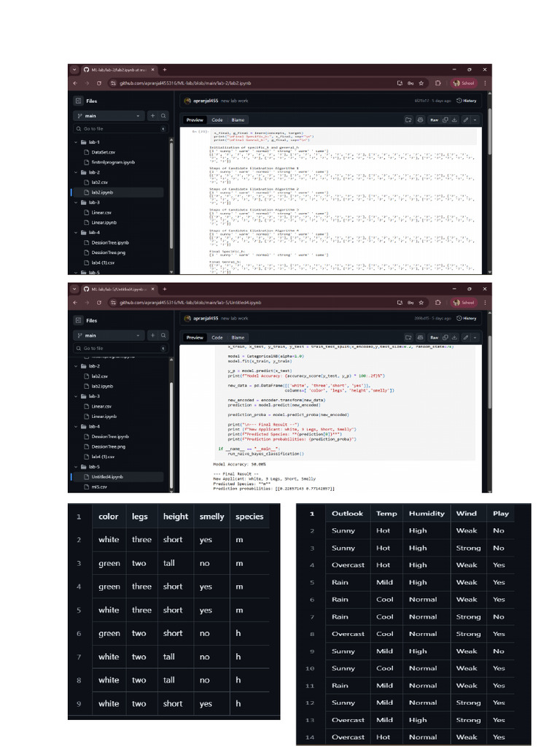Collapse file tree icon in top lab2.ipynb window
Viewport: 560px width, 747px height.
[78, 101]
